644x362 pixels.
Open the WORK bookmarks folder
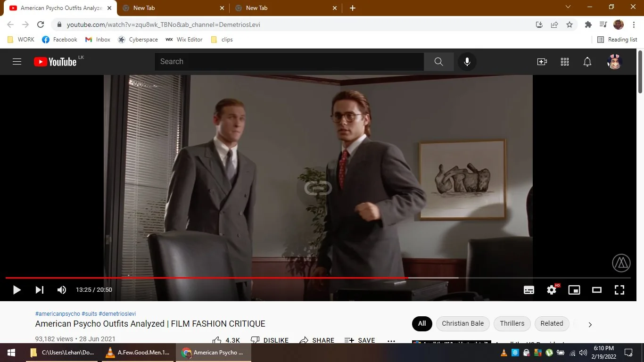(x=21, y=40)
